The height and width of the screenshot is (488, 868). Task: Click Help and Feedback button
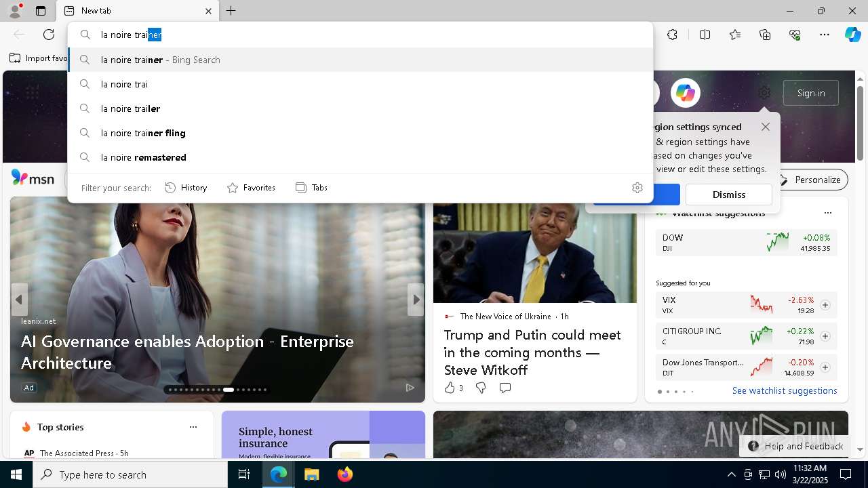pyautogui.click(x=795, y=446)
